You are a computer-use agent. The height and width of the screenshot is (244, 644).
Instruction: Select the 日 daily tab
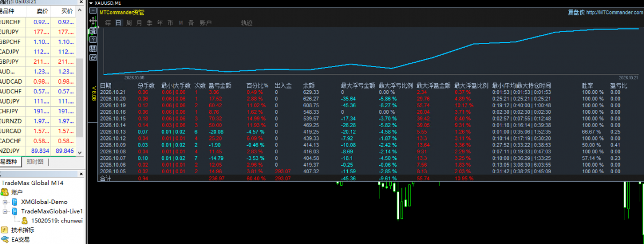tap(119, 23)
